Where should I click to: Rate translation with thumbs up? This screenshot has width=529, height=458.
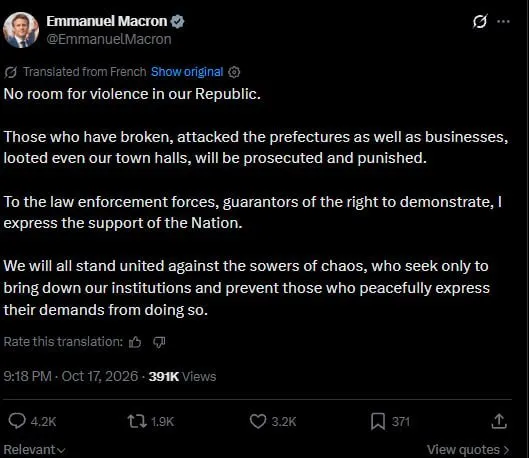135,342
